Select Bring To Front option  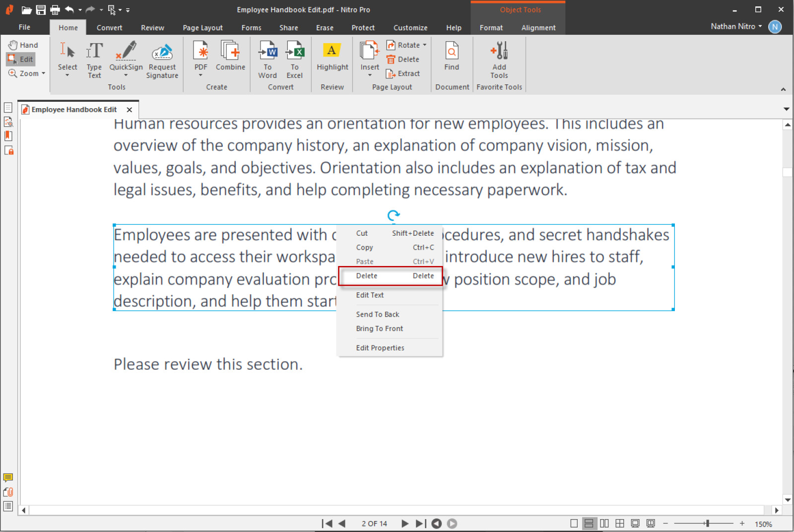(x=379, y=328)
